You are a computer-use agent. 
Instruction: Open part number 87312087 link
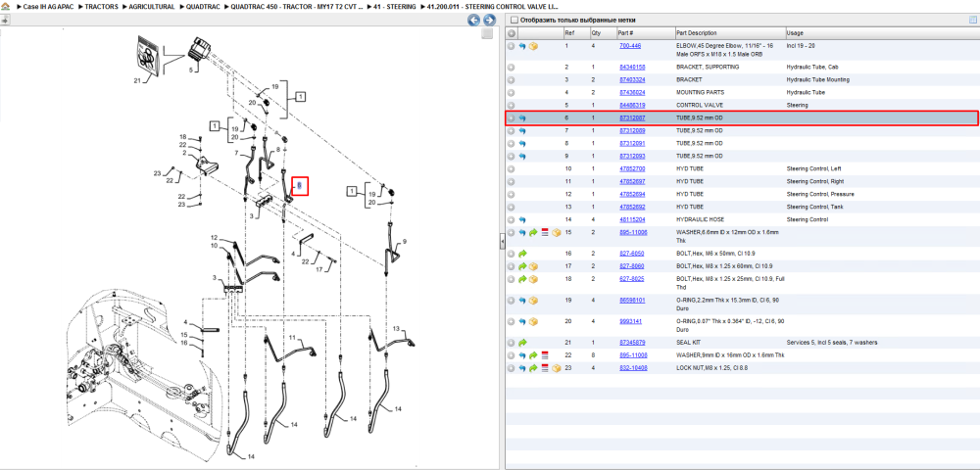tap(632, 117)
